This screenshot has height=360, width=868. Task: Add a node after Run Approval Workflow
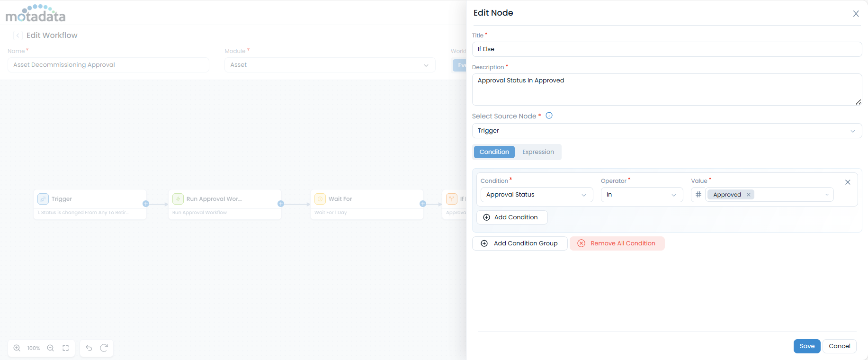(281, 204)
